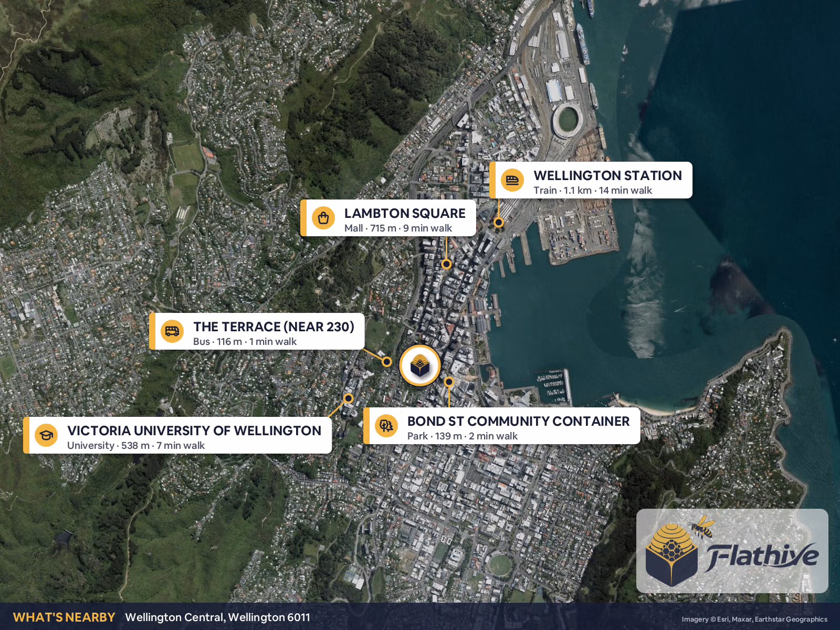840x630 pixels.
Task: Click "Train · 1.1 km · 14 min walk" text
Action: (593, 191)
